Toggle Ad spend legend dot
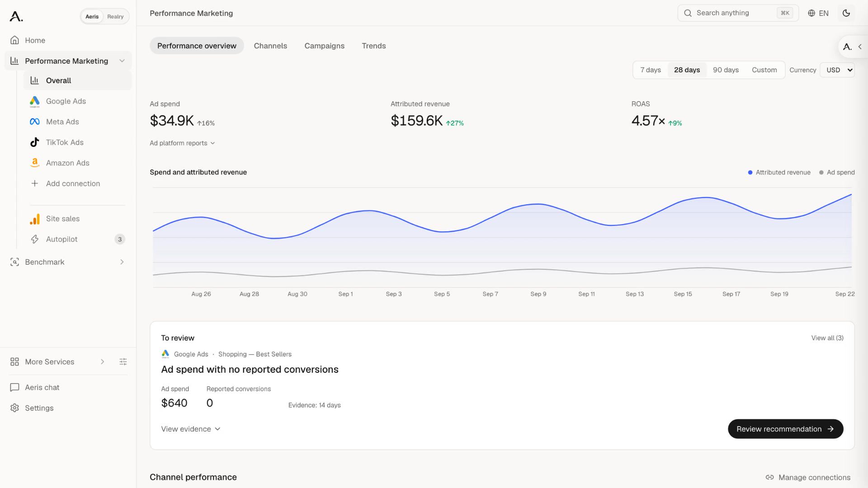Screen dimensions: 868x488 point(821,172)
